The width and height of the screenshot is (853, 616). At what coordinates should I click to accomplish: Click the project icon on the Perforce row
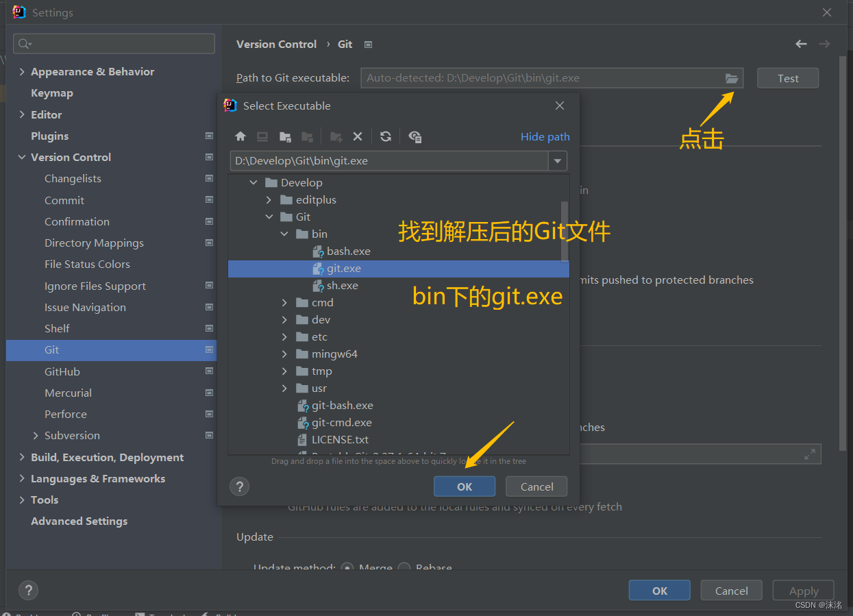209,414
